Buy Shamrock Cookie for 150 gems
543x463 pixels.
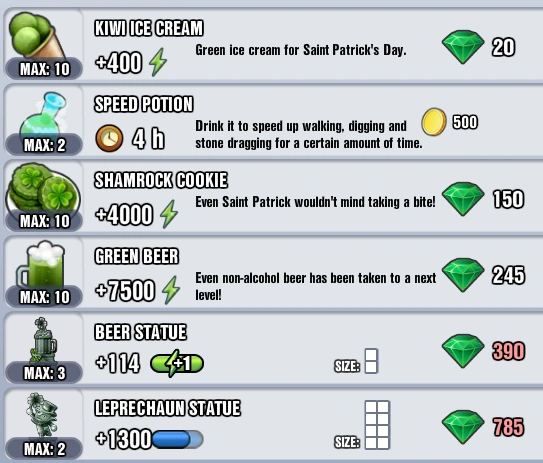point(483,199)
